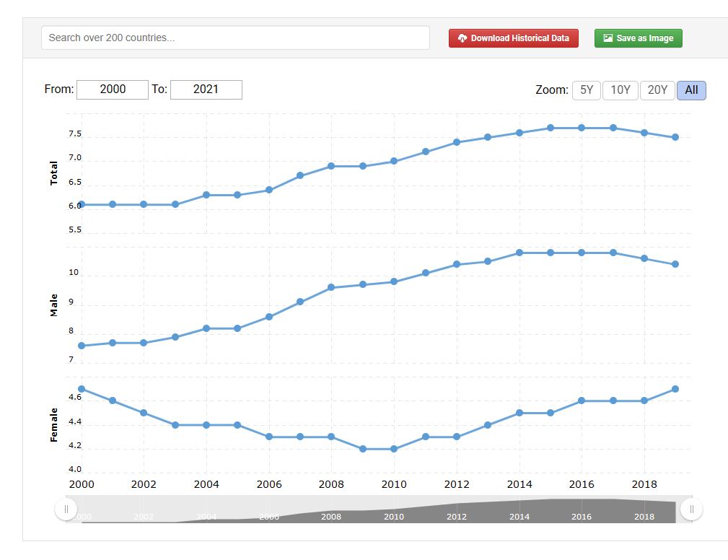Select the All zoom option

tap(691, 90)
